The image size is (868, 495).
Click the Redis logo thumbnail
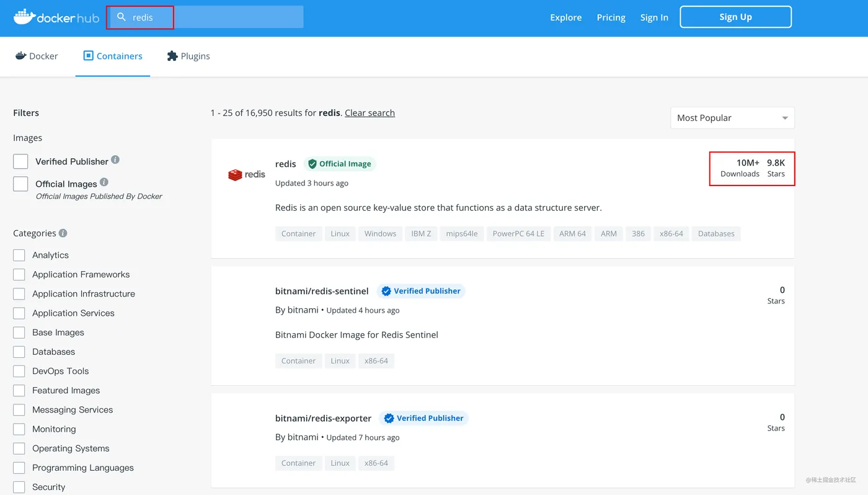(247, 174)
